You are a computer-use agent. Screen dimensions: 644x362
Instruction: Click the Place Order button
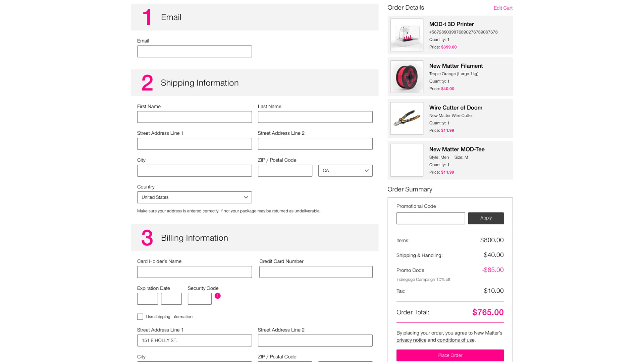coord(450,355)
